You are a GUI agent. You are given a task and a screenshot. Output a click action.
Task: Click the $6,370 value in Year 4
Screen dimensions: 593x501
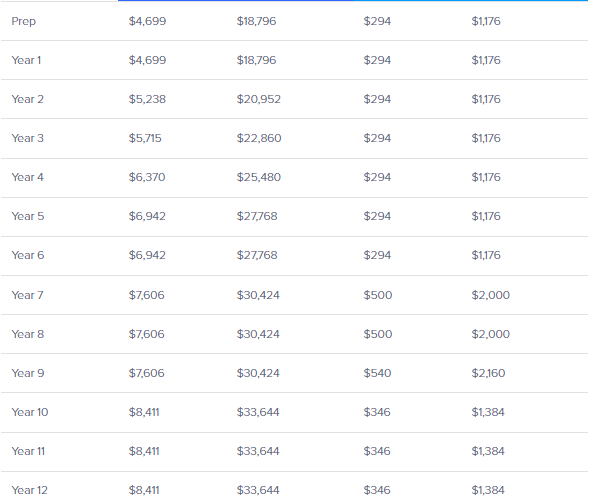[x=147, y=177]
